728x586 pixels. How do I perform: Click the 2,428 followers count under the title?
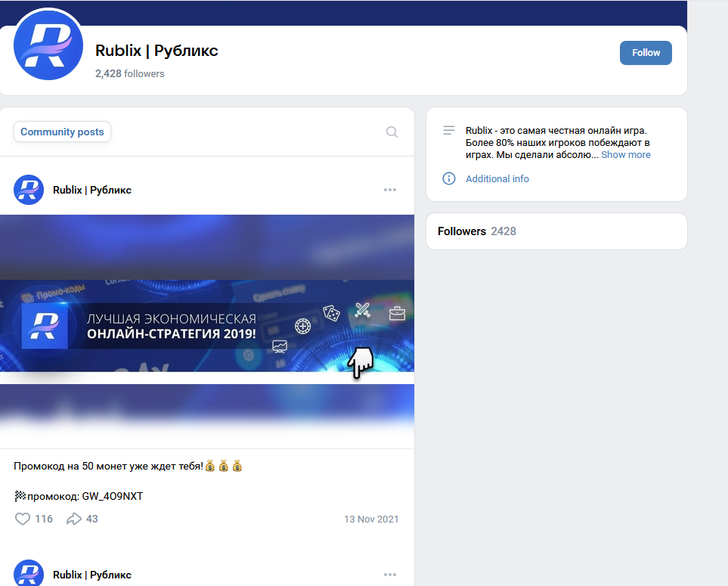pos(129,74)
